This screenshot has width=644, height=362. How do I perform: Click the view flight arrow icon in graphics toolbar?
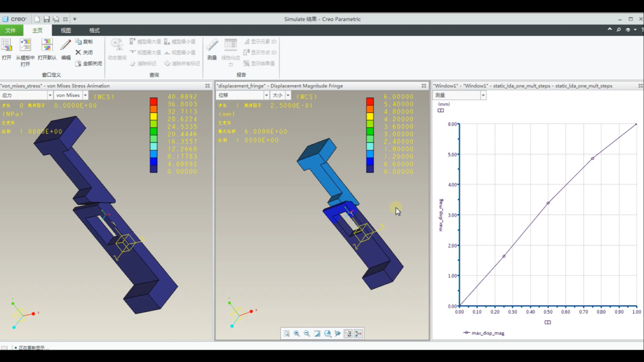point(338,334)
